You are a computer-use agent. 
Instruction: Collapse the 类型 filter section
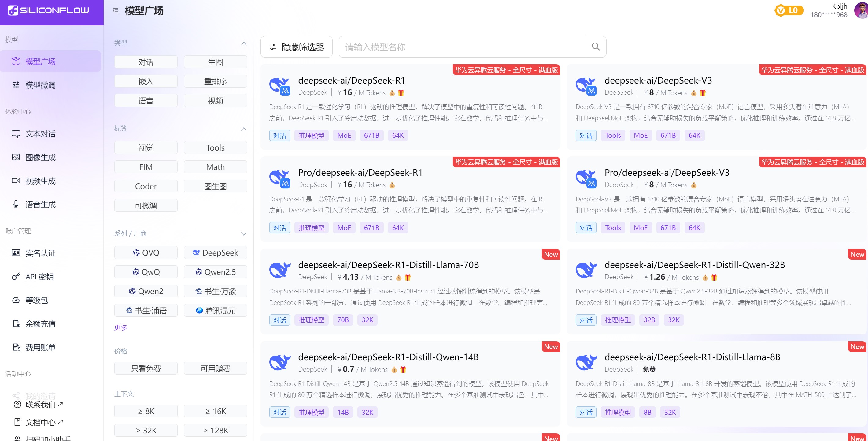pos(244,43)
